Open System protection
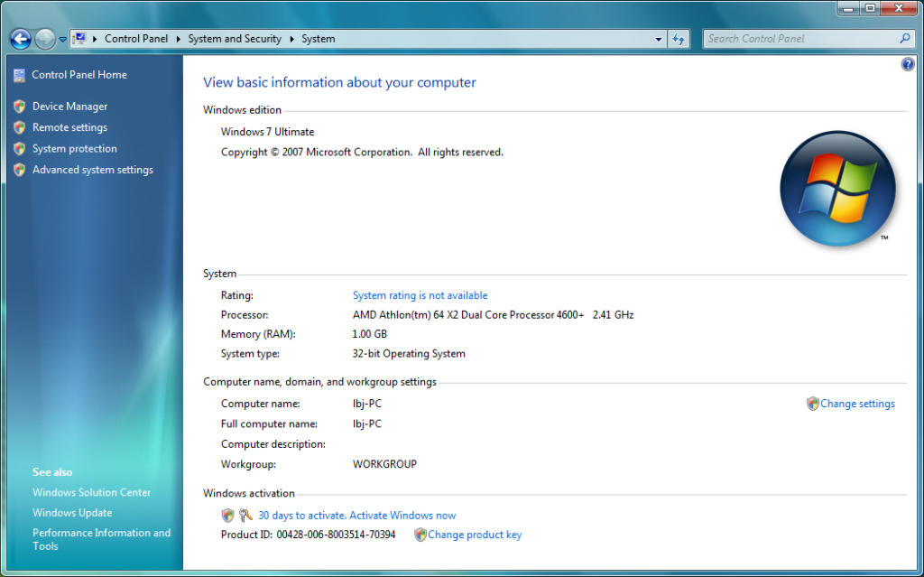Screen dimensions: 924x577 point(75,149)
